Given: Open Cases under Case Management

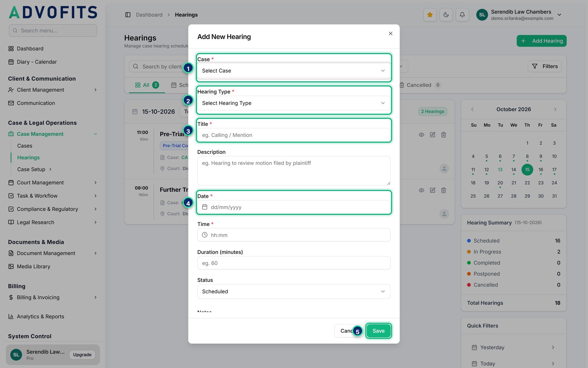Looking at the screenshot, I should (25, 146).
